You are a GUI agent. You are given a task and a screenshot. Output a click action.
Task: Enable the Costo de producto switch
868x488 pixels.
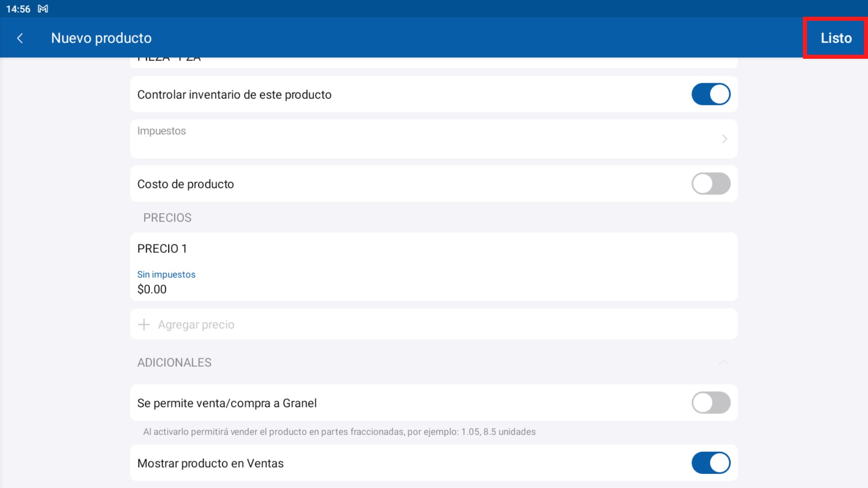(x=711, y=184)
